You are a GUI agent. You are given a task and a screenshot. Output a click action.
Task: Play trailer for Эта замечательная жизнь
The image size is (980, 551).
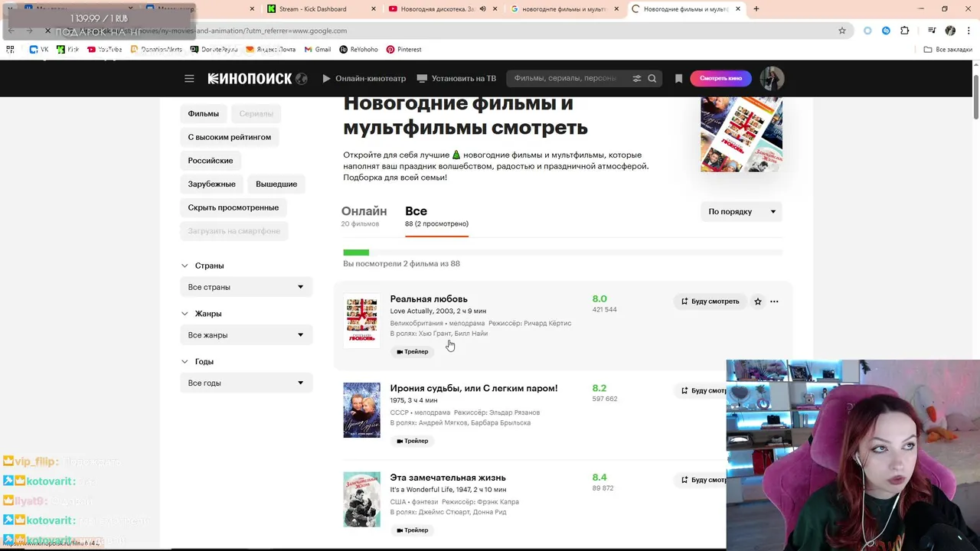click(x=413, y=530)
